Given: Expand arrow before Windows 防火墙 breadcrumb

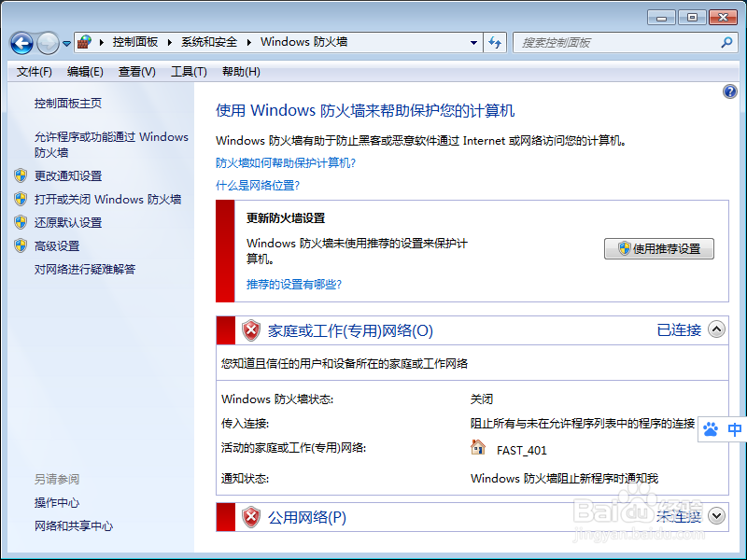Looking at the screenshot, I should (249, 42).
